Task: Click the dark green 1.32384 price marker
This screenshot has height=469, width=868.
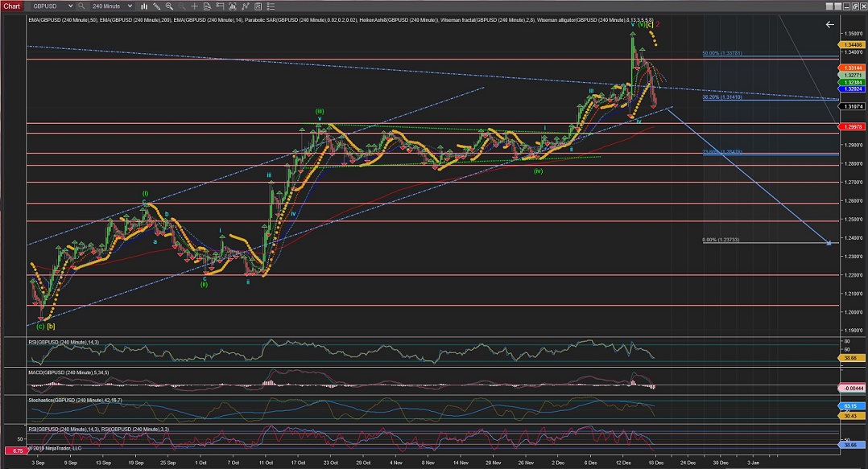Action: click(x=853, y=82)
